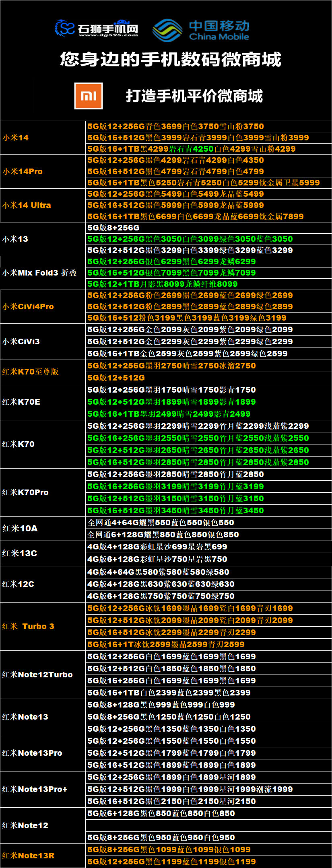The height and width of the screenshot is (868, 332).
Task: Select row 全网通6+128G耀黑850蓝色850银色850
Action: point(209,535)
